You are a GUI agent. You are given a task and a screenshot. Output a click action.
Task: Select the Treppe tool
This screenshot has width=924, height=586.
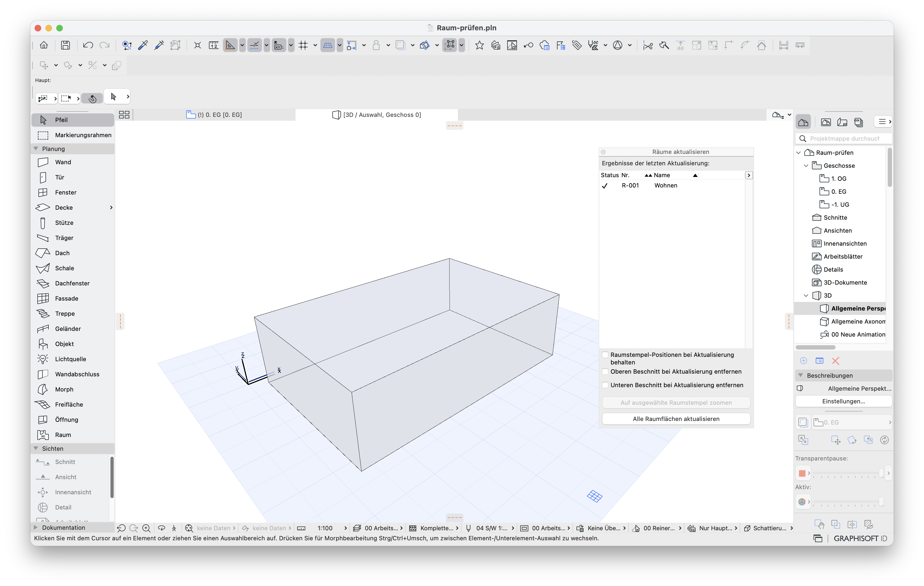[73, 314]
